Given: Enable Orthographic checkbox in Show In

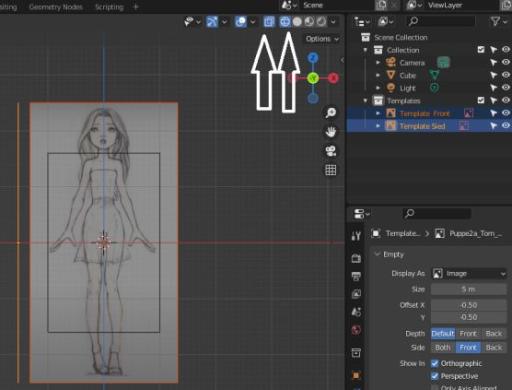Looking at the screenshot, I should coord(435,363).
